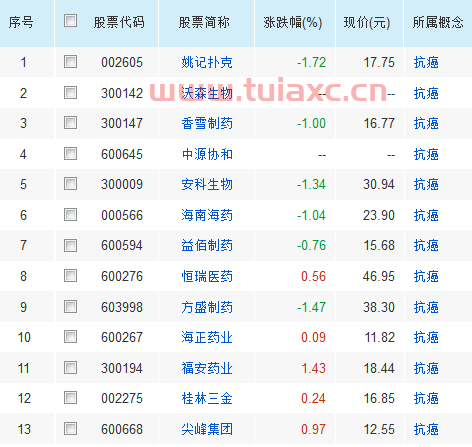Open the 海南海药 stock link
This screenshot has height=447, width=472.
click(x=207, y=215)
